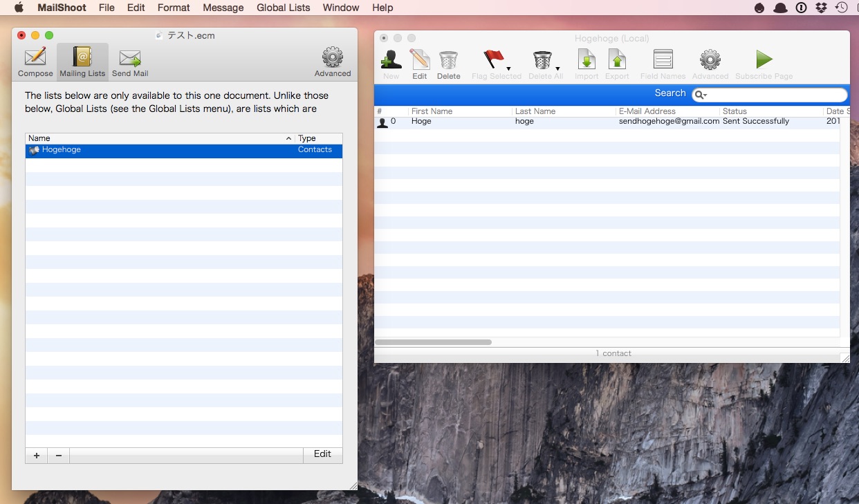859x504 pixels.
Task: Select the Hoge contact person icon
Action: tap(382, 122)
